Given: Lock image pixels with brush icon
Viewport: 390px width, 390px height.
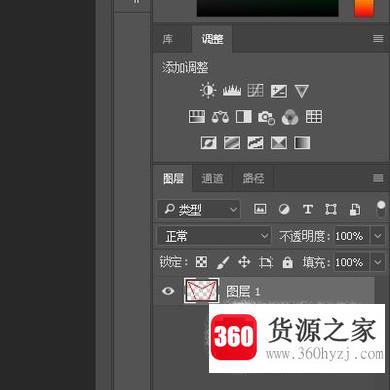Looking at the screenshot, I should click(223, 262).
